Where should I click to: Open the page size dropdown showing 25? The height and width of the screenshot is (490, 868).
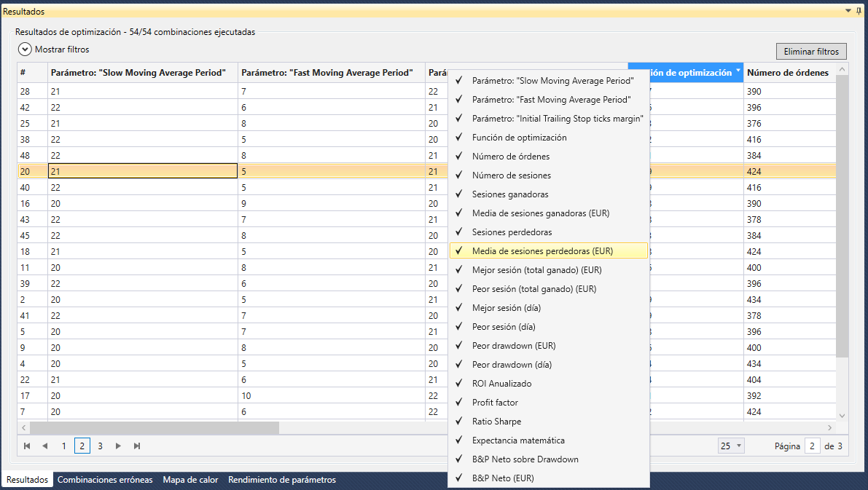pyautogui.click(x=730, y=446)
